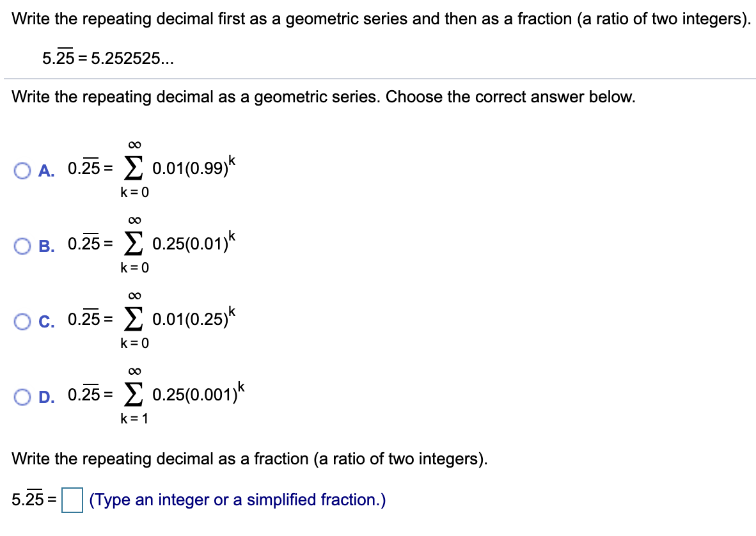Select answer choice D radio button
Image resolution: width=756 pixels, height=536 pixels.
(23, 396)
